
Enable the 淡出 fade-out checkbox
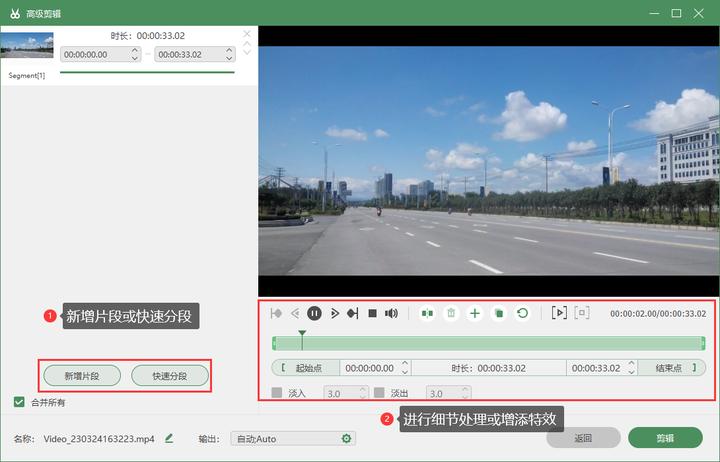coord(379,393)
